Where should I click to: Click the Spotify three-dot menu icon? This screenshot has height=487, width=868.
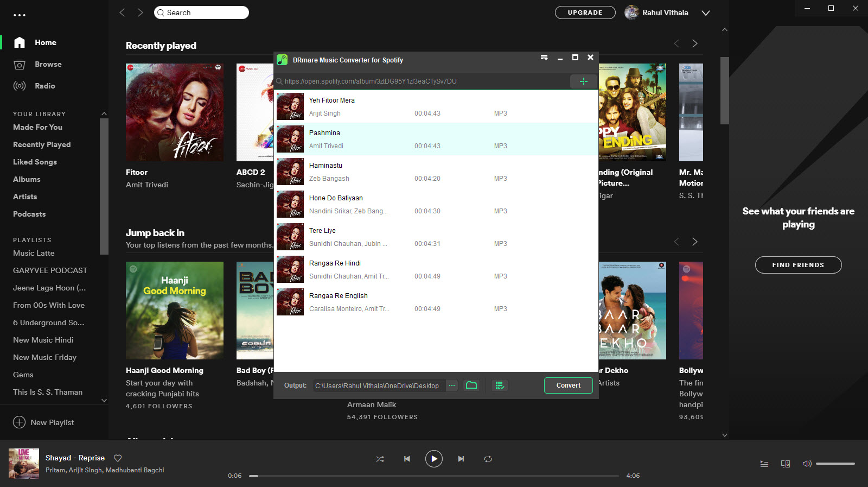(20, 15)
